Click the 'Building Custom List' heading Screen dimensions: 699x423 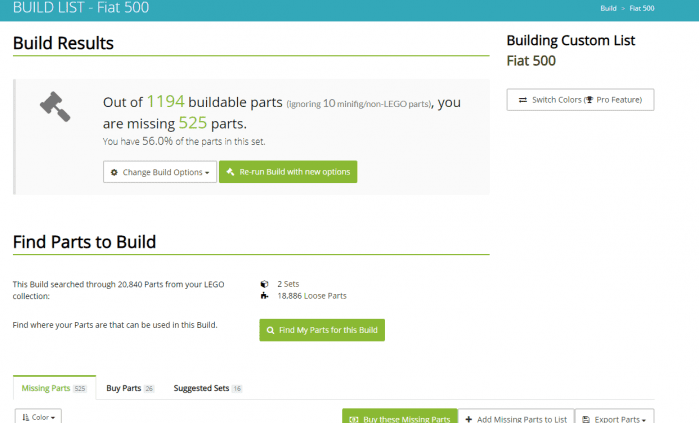pos(571,41)
